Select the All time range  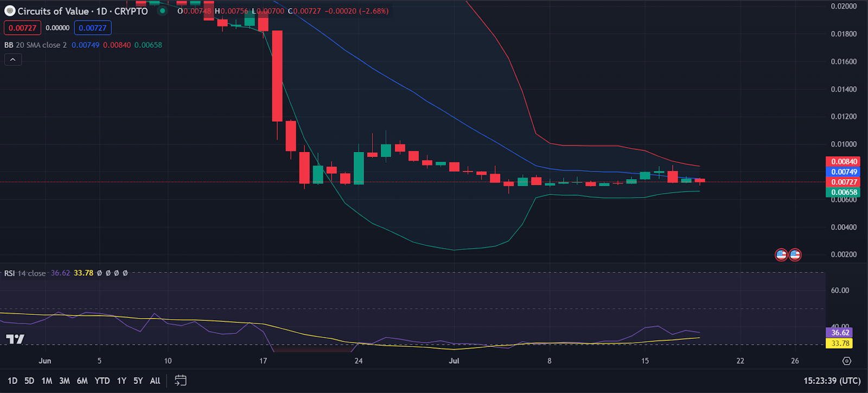(155, 381)
